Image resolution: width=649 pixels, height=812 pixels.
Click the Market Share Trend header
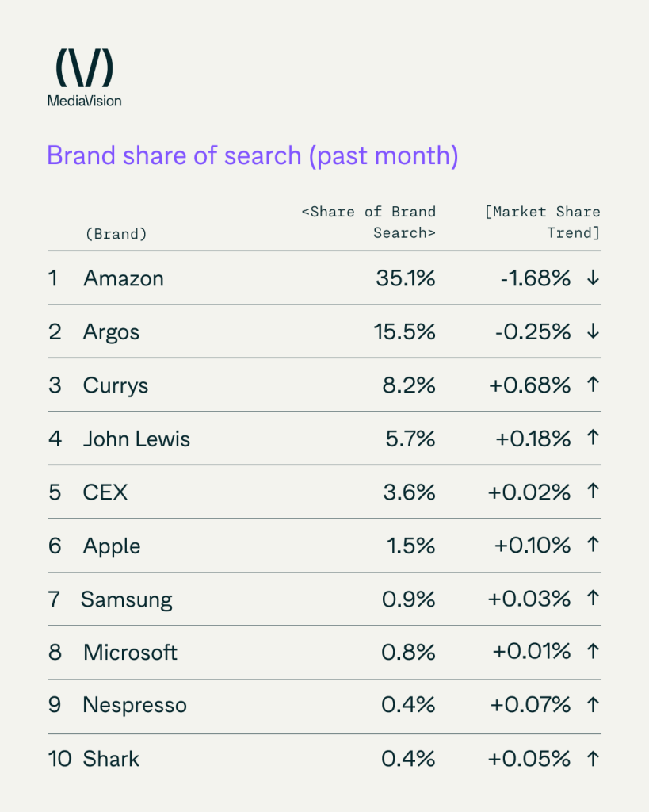click(542, 223)
